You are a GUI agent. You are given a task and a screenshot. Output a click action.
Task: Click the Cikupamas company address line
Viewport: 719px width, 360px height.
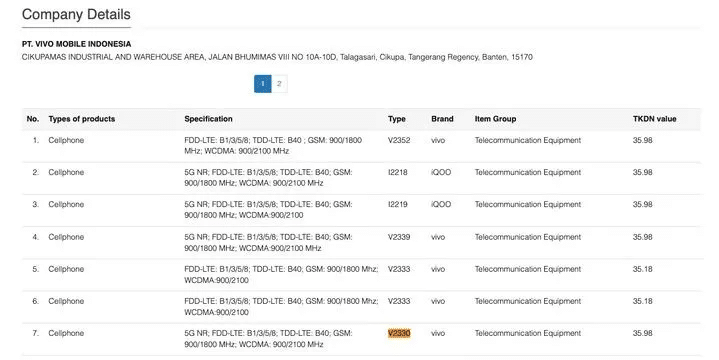(277, 57)
